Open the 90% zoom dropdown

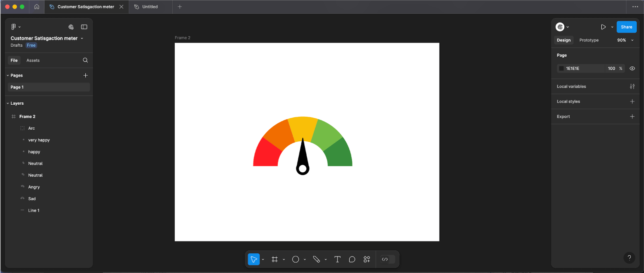tap(625, 40)
